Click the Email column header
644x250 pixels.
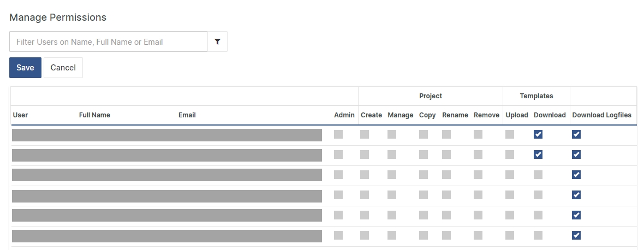[x=187, y=115]
